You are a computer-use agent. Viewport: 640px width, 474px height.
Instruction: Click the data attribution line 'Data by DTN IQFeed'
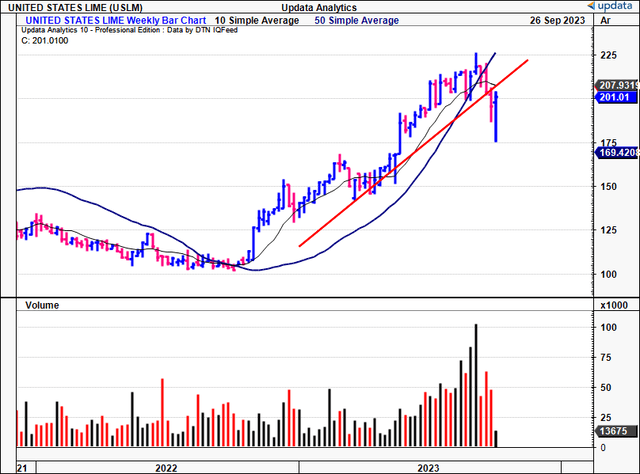pyautogui.click(x=202, y=30)
